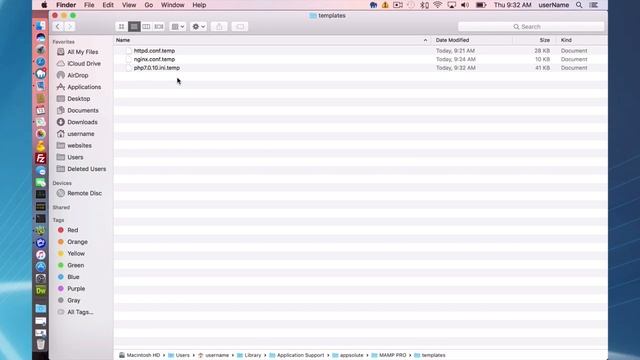Sort by Size column header

(544, 40)
